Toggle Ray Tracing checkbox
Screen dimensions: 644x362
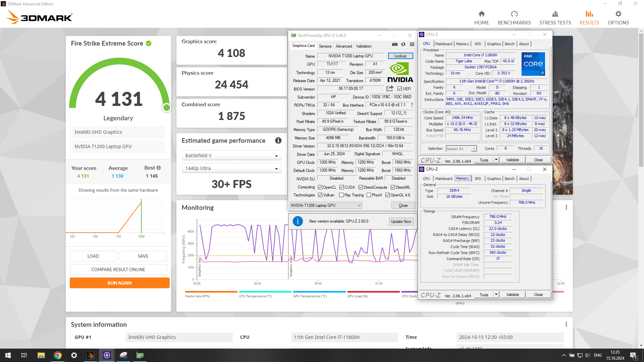point(341,195)
